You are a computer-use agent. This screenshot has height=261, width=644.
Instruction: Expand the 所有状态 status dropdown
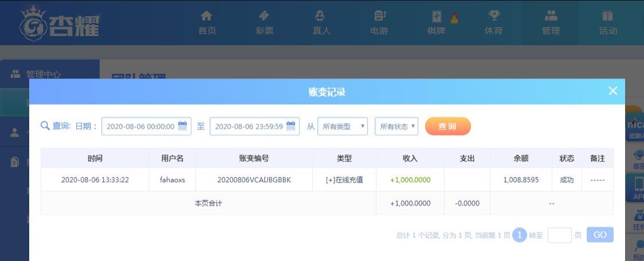pos(396,126)
